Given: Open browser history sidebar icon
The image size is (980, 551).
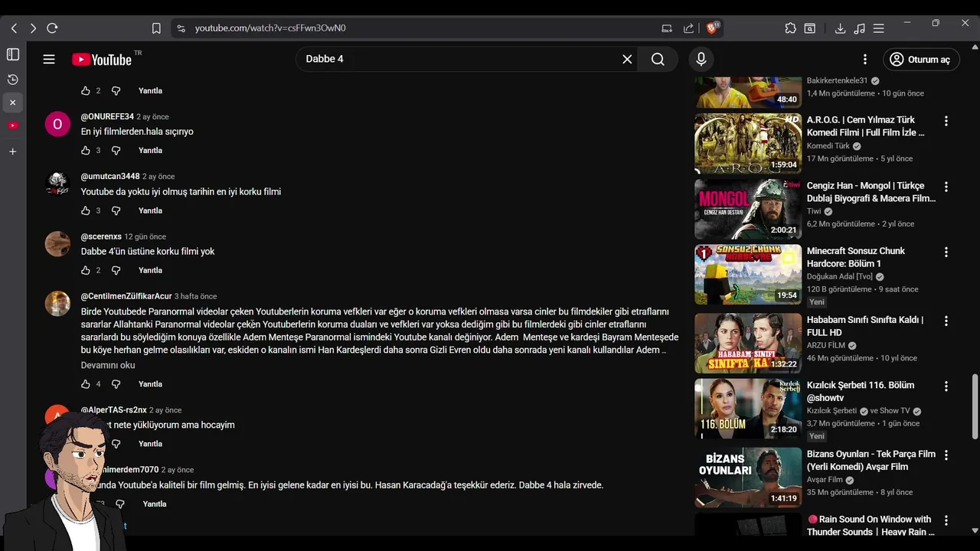Looking at the screenshot, I should pos(13,80).
